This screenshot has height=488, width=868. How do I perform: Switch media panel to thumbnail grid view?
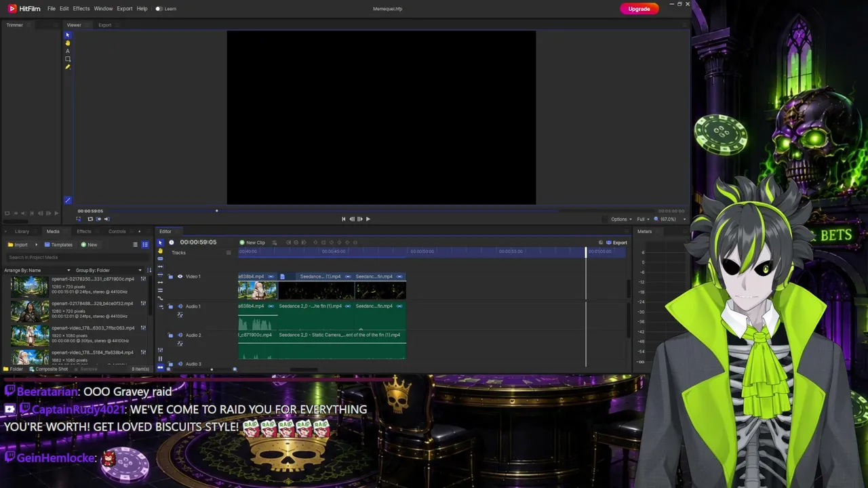pos(135,245)
